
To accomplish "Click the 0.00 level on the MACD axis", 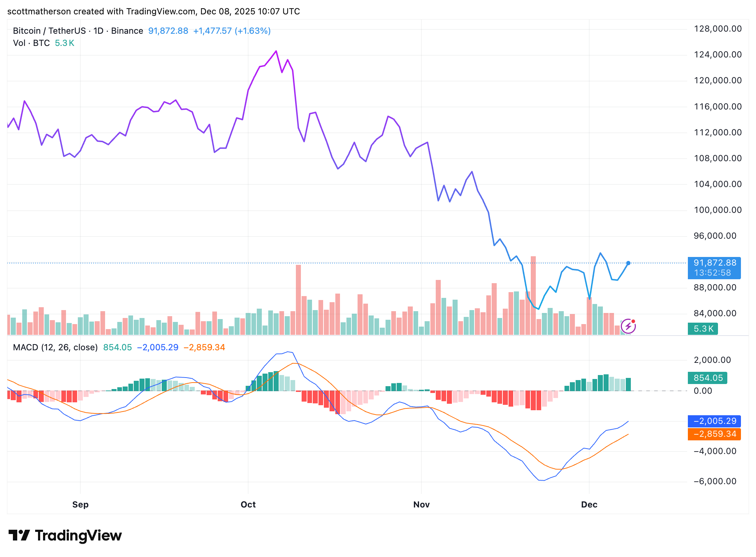I will pyautogui.click(x=703, y=391).
